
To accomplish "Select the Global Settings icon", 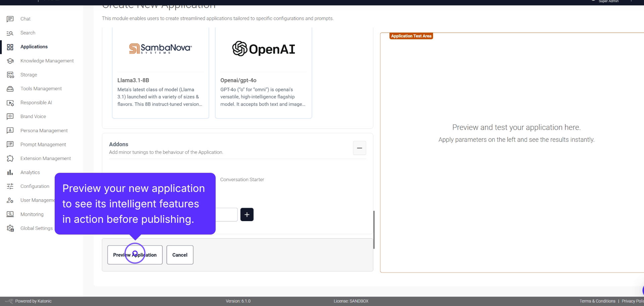I will point(10,228).
